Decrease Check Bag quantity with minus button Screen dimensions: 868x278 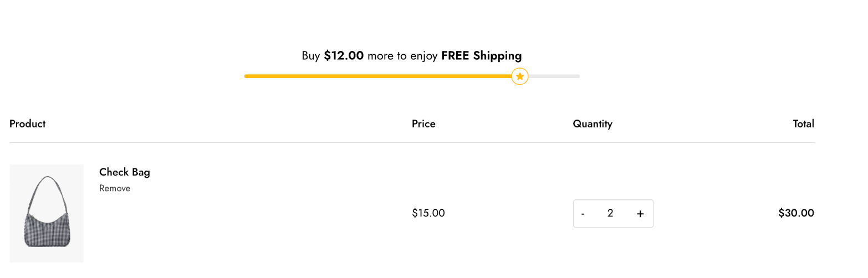(x=583, y=214)
